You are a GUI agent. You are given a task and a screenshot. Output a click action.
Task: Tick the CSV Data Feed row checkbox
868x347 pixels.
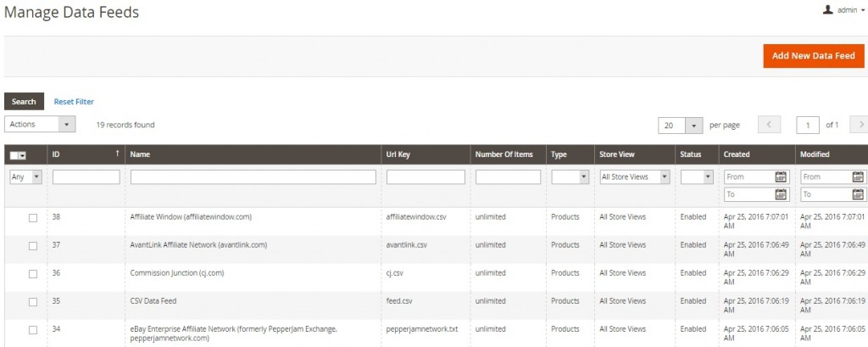point(33,301)
